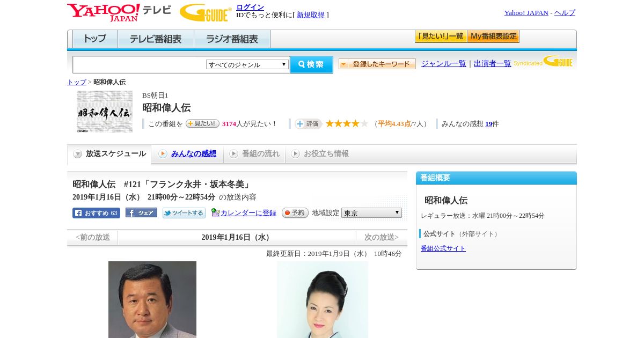Viewport: 644px width, 338px height.
Task: Click レギュラー放送 schedule text
Action: (x=482, y=216)
